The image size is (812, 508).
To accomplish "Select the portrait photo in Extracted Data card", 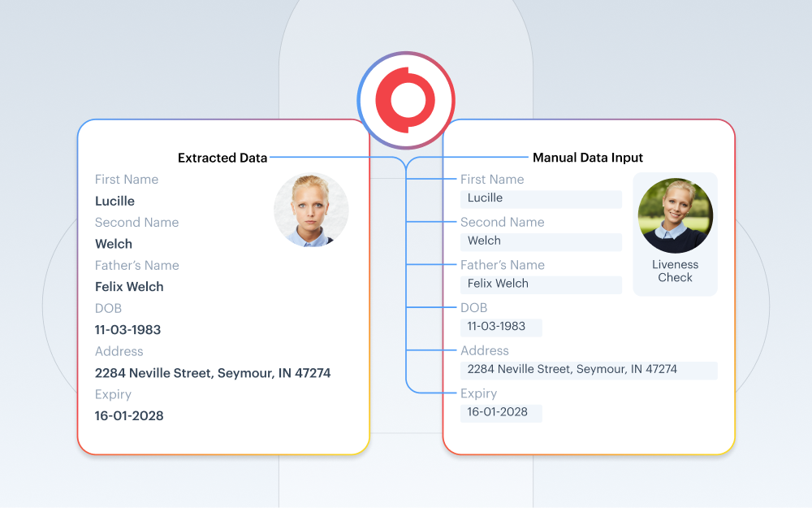I will pos(311,210).
